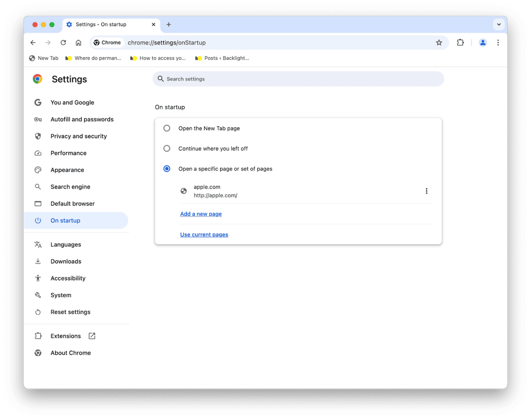Click the forward navigation arrow
The height and width of the screenshot is (420, 531).
tap(48, 43)
